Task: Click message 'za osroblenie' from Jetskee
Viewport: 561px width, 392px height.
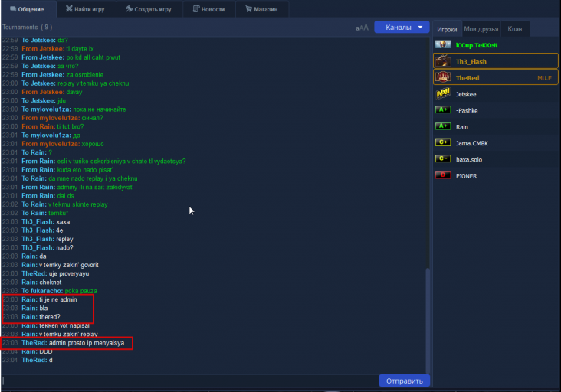Action: pyautogui.click(x=85, y=75)
